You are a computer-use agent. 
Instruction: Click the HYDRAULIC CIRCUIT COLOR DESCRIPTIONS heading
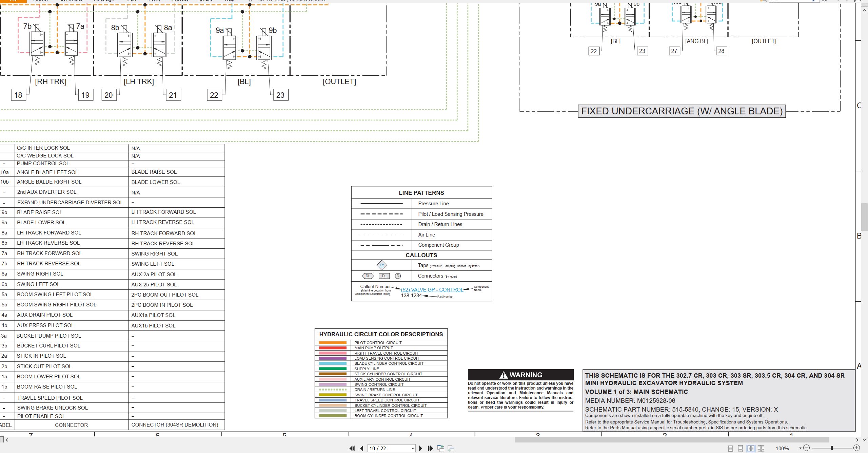tap(381, 334)
